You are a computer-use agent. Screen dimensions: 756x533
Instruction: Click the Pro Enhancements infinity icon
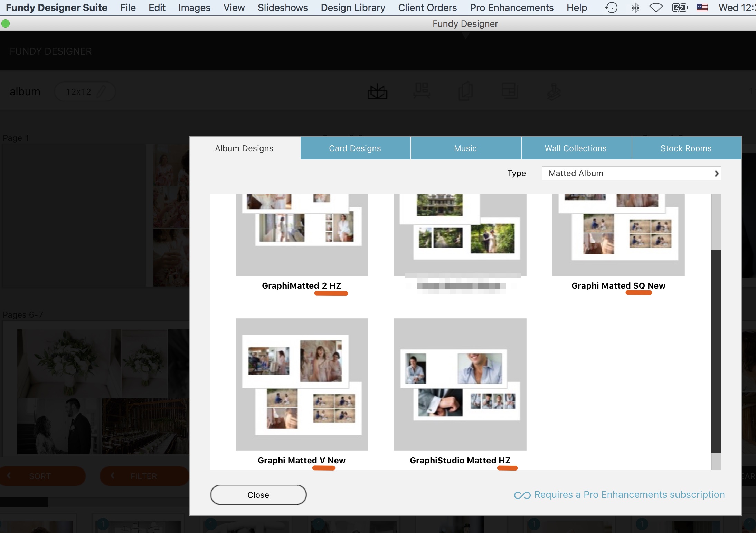coord(522,495)
